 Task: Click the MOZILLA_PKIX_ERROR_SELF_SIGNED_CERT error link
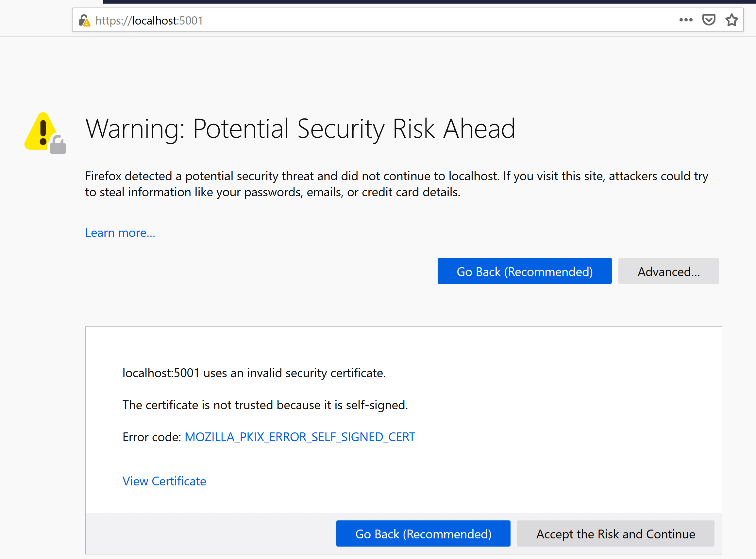[x=299, y=436]
